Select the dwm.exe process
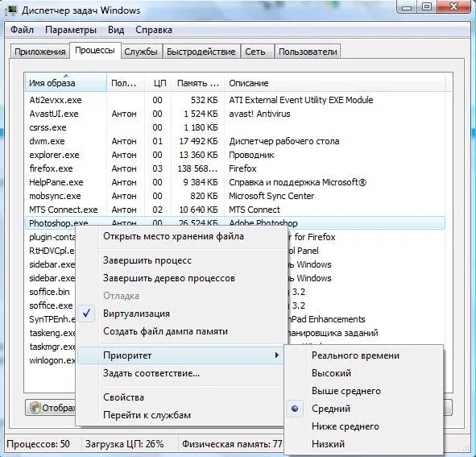The width and height of the screenshot is (476, 457). [235, 141]
